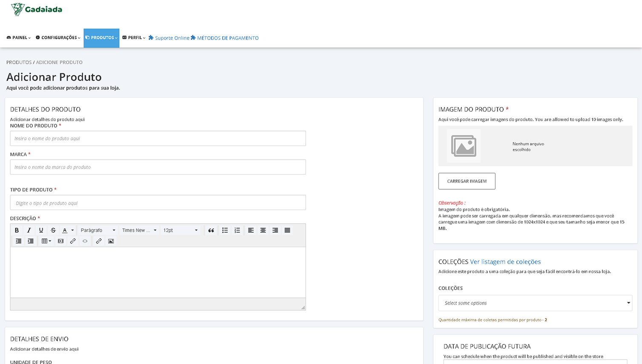Open the Ver listagem de coleções link
The image size is (642, 364).
click(x=505, y=262)
